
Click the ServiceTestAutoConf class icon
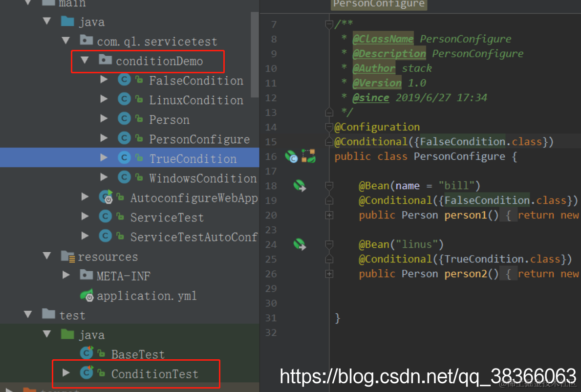[105, 236]
